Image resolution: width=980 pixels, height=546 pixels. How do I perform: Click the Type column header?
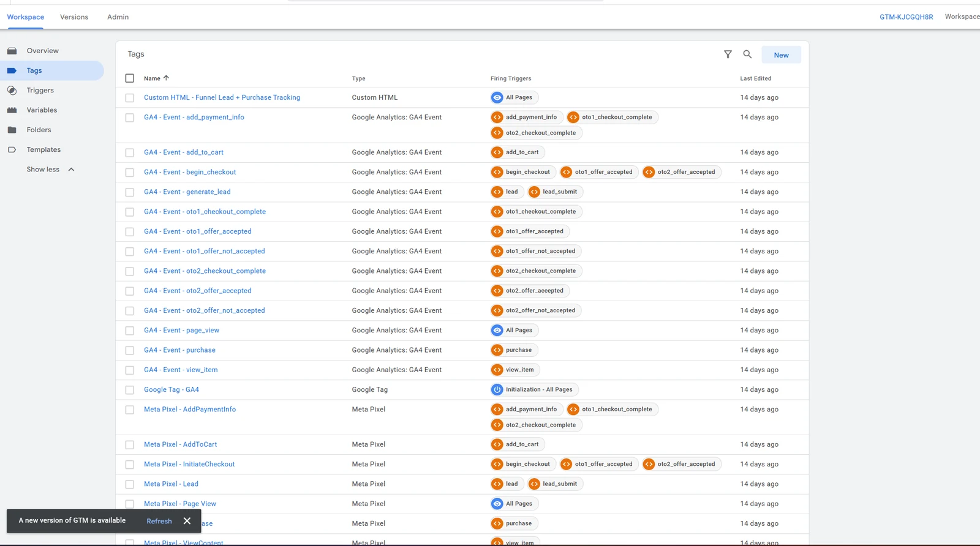tap(359, 79)
